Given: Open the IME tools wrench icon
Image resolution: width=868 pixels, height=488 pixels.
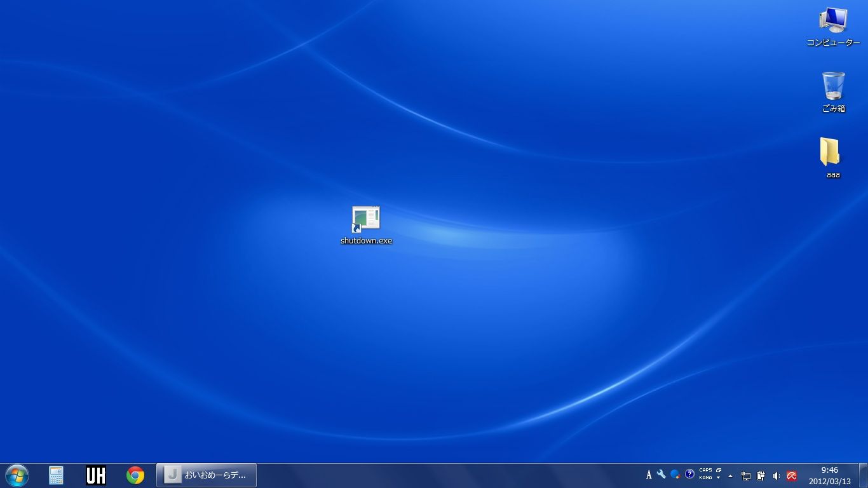Looking at the screenshot, I should [x=661, y=475].
